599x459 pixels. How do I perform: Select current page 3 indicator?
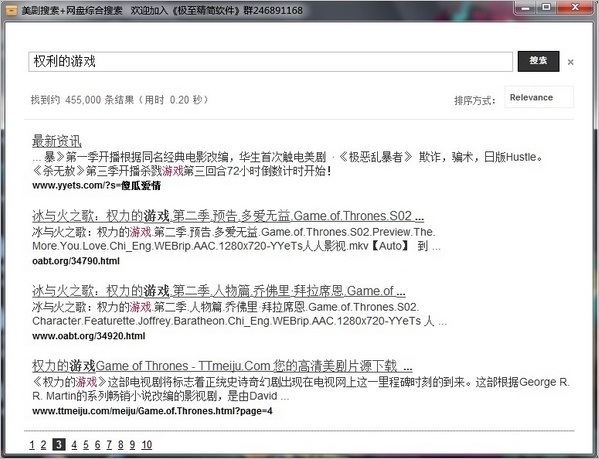pos(58,444)
